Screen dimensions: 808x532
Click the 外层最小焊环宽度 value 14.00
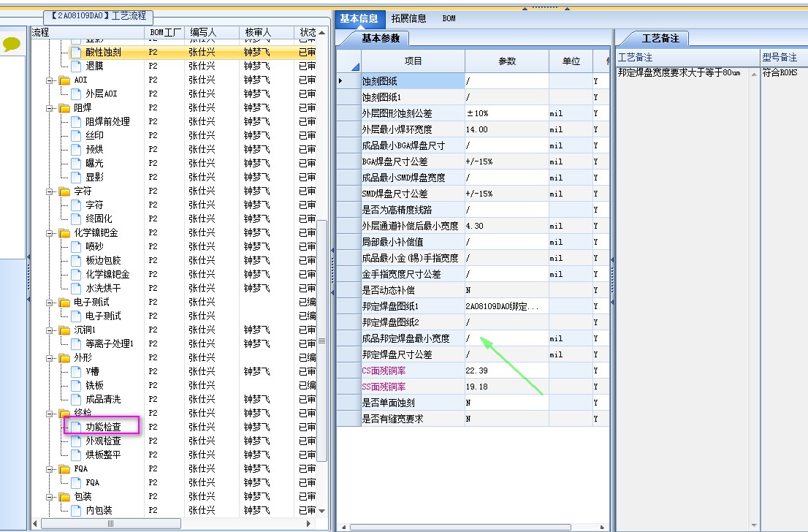point(506,129)
